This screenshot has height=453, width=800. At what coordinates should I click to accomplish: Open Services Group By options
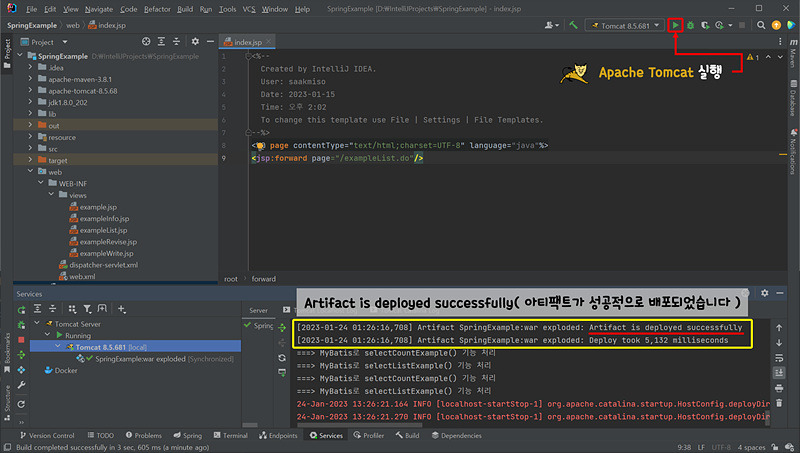pyautogui.click(x=72, y=309)
